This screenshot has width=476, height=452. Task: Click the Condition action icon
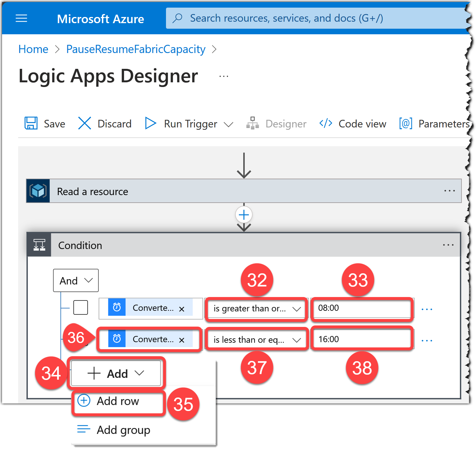click(39, 245)
